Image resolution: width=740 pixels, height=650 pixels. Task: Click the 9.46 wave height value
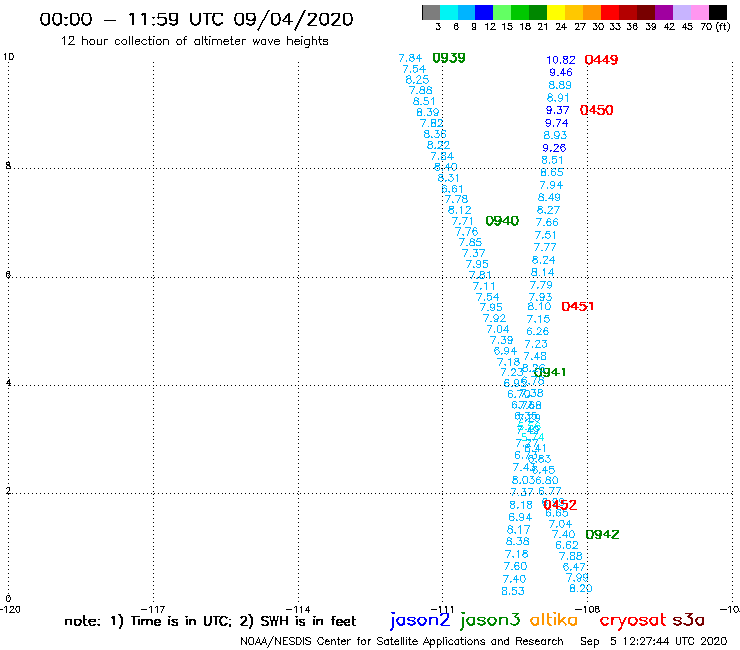tap(561, 73)
